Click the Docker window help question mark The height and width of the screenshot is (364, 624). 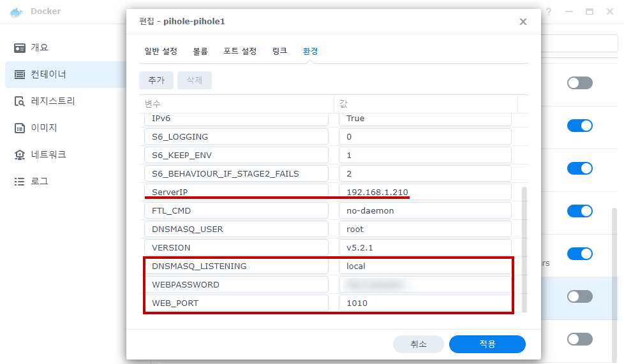pyautogui.click(x=549, y=11)
